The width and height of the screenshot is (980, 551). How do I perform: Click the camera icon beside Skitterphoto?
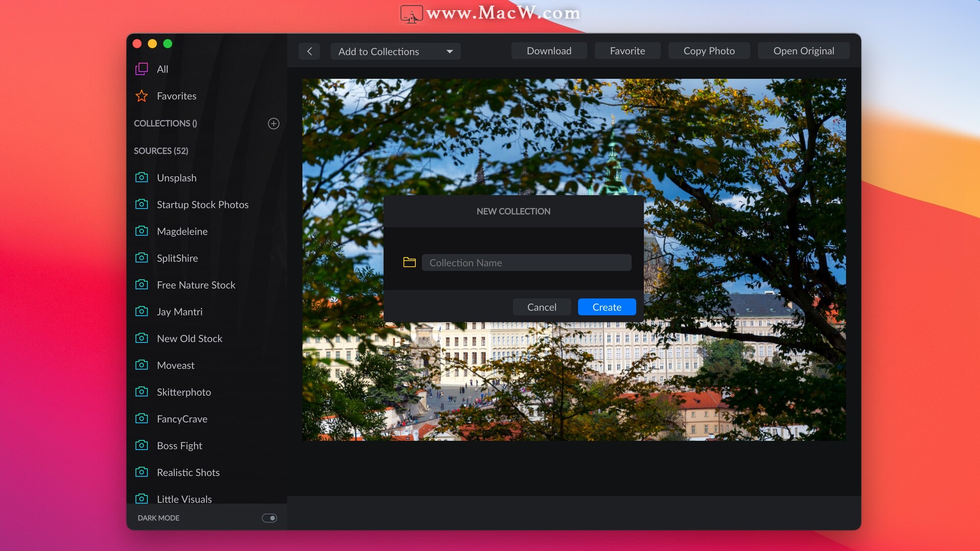point(141,392)
